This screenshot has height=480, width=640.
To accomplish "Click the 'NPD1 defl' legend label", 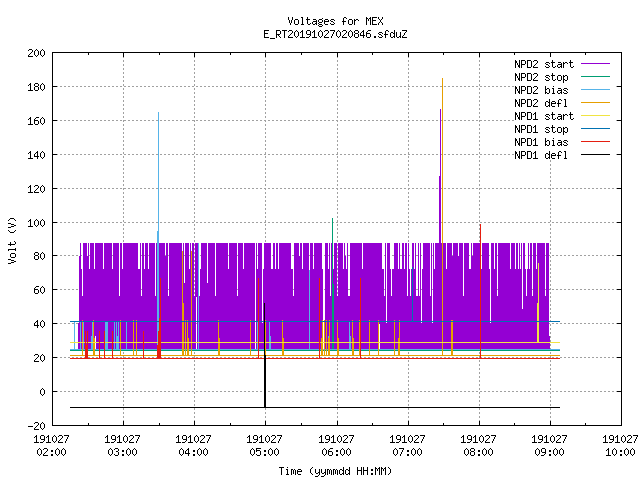I will [541, 156].
